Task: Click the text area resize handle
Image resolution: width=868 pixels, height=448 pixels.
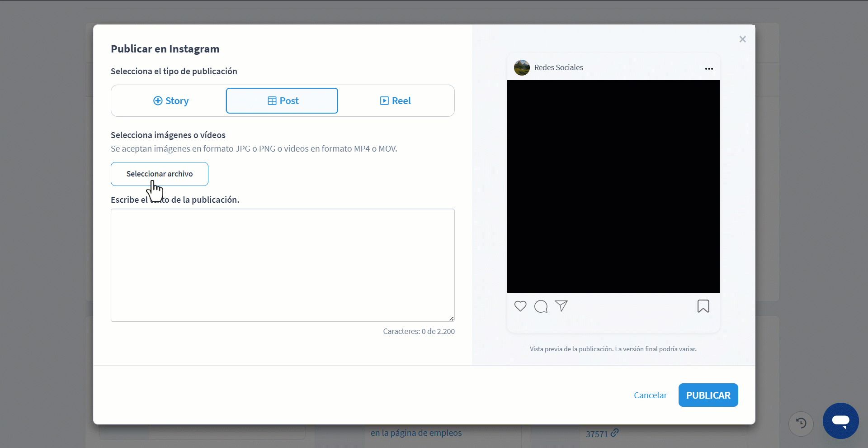Action: tap(452, 319)
